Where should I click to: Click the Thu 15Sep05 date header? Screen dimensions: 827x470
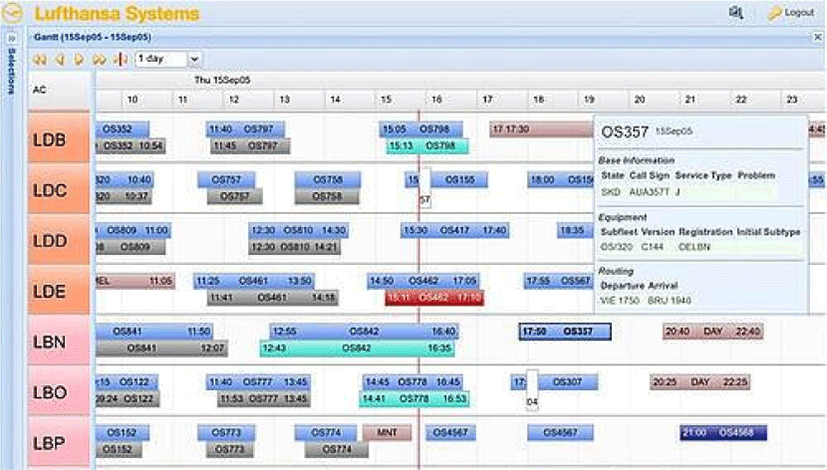tap(222, 80)
